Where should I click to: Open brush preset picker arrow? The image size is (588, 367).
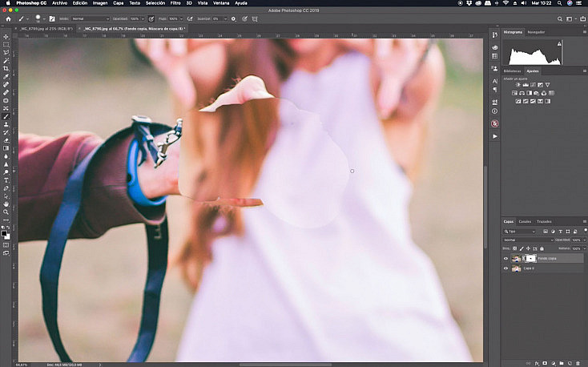pyautogui.click(x=44, y=18)
